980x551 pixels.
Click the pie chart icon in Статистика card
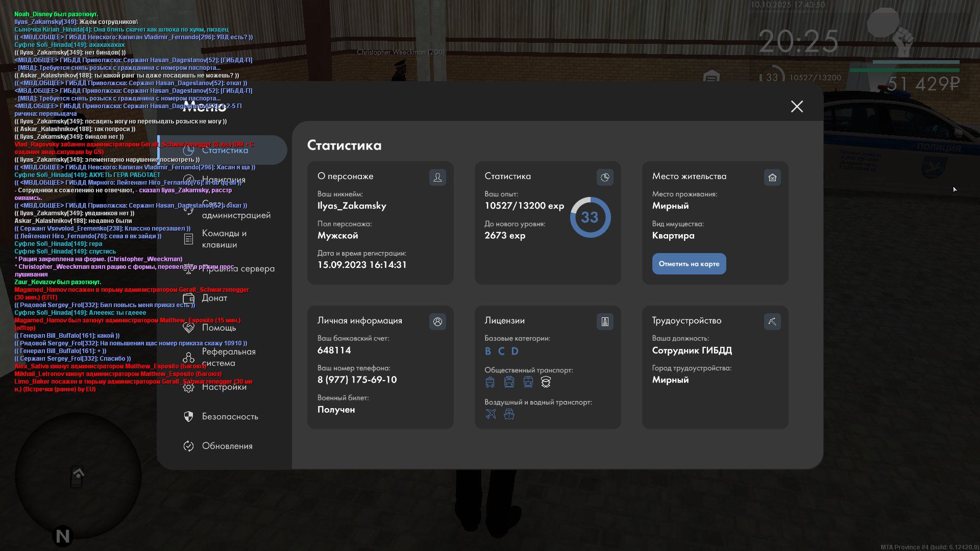(x=605, y=177)
